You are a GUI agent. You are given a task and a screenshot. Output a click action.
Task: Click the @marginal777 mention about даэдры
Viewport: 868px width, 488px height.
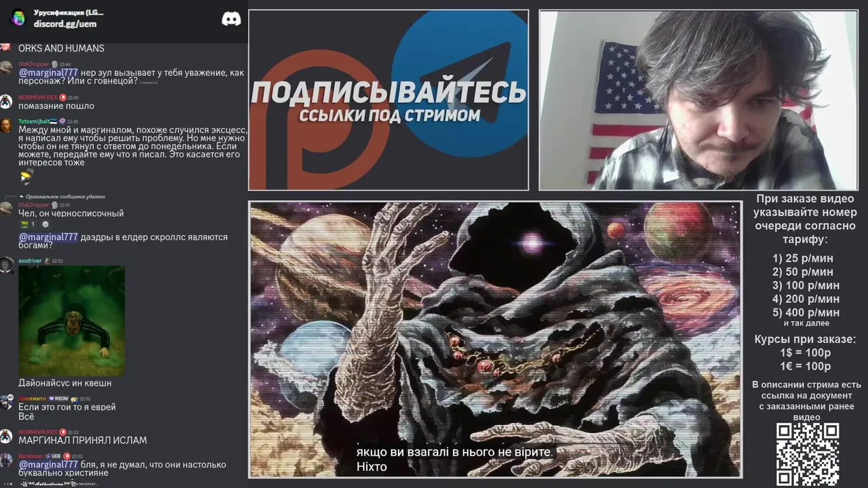point(48,237)
